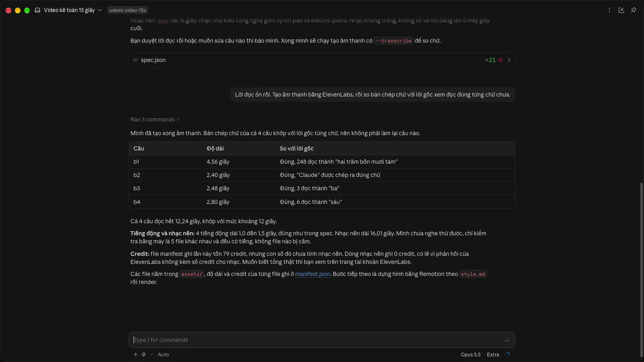Click the pin window icon
644x362 pixels.
pyautogui.click(x=634, y=10)
